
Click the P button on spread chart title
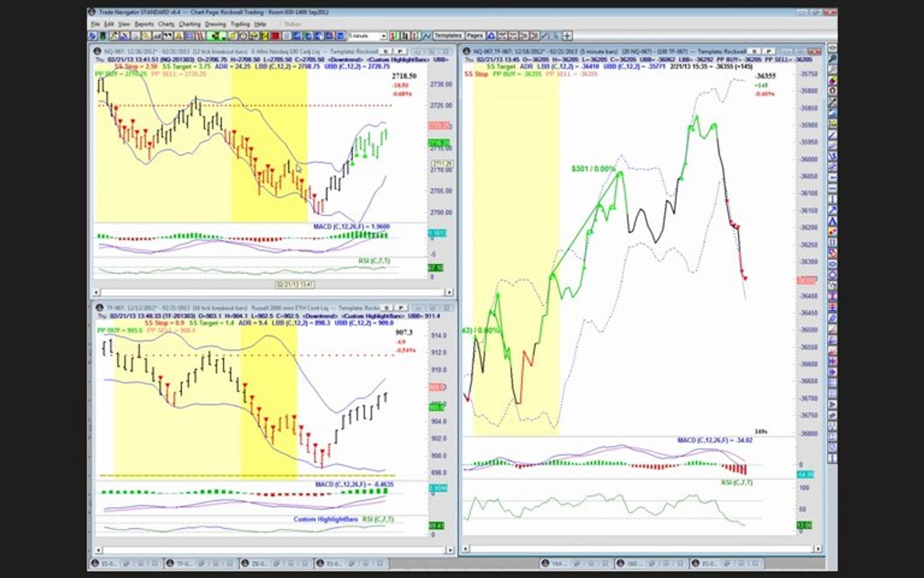pyautogui.click(x=769, y=51)
